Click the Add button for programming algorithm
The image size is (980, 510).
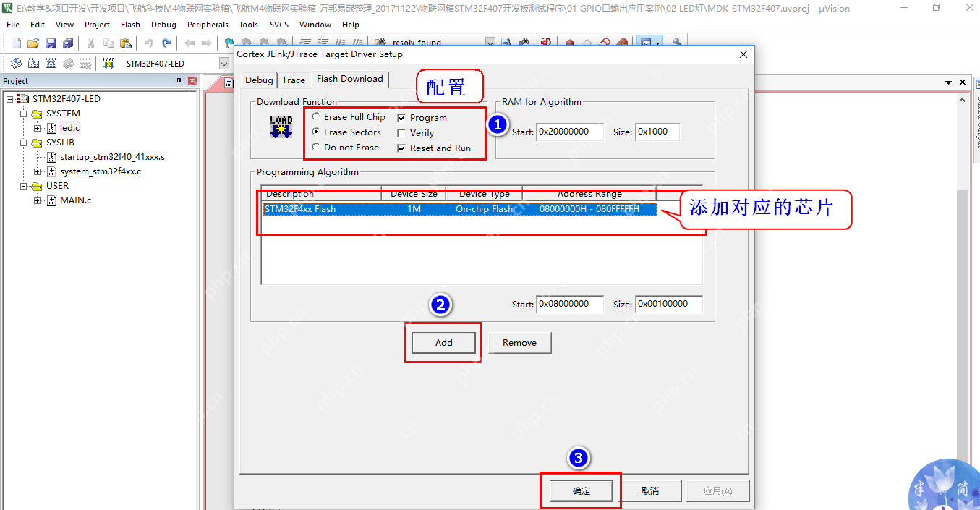coord(443,343)
